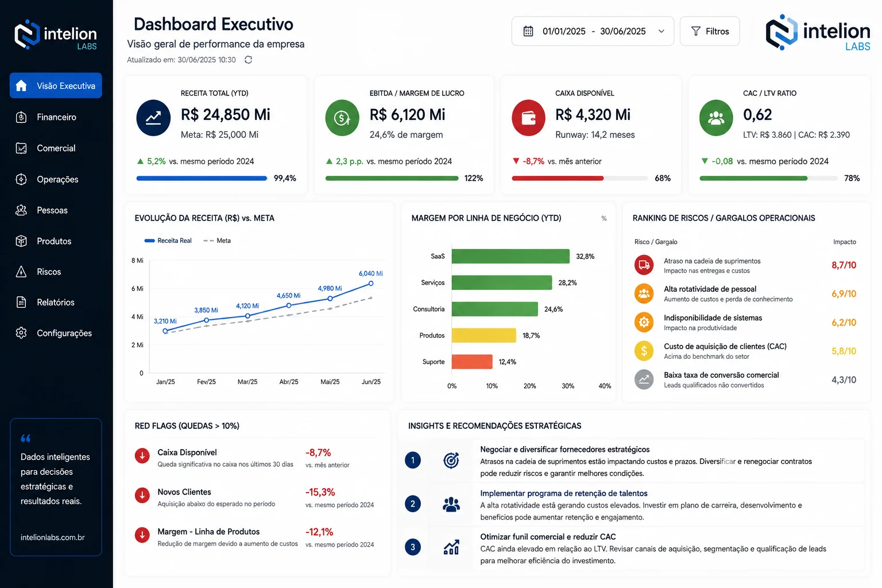
Task: Toggle the Receita Real legend entry
Action: [x=168, y=241]
